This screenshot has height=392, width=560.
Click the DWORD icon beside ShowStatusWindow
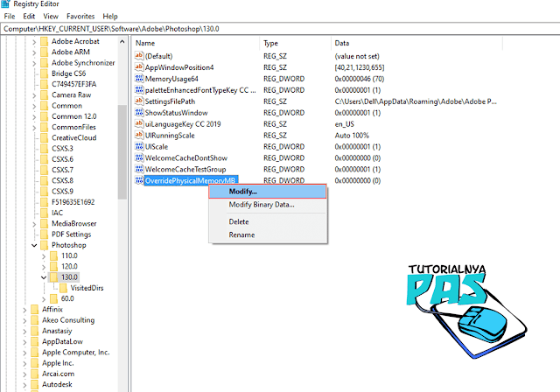coord(139,113)
